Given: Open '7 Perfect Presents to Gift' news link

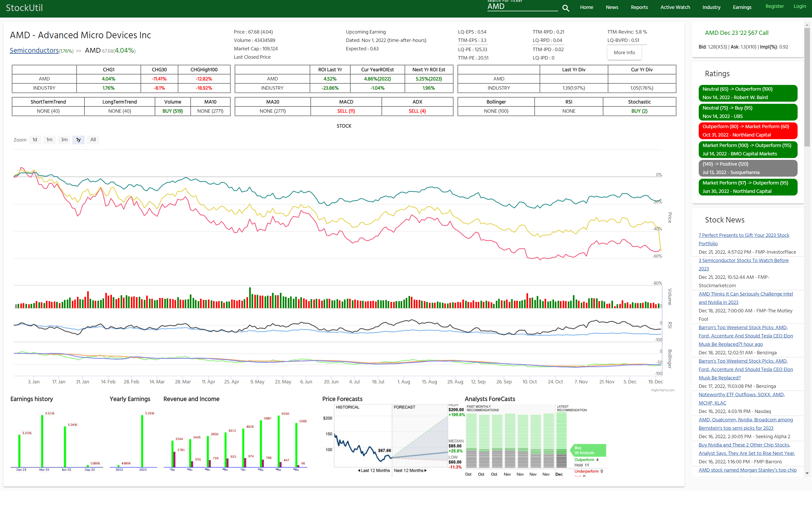Looking at the screenshot, I should [744, 240].
